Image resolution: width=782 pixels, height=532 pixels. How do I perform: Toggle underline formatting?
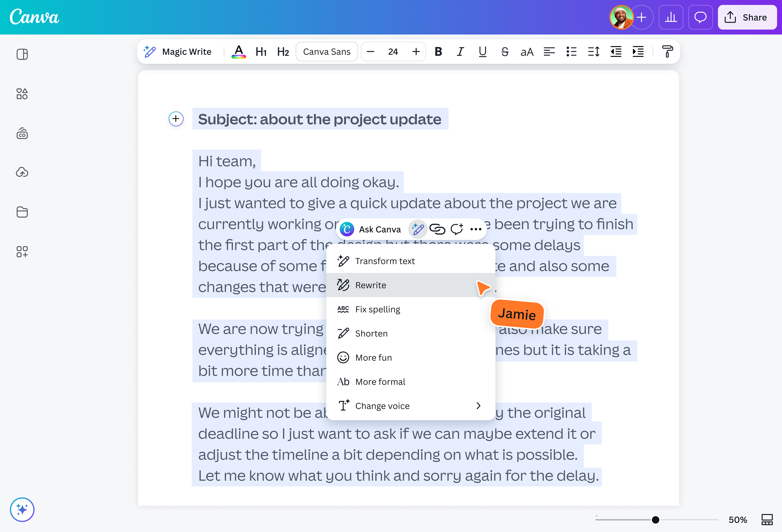(483, 52)
